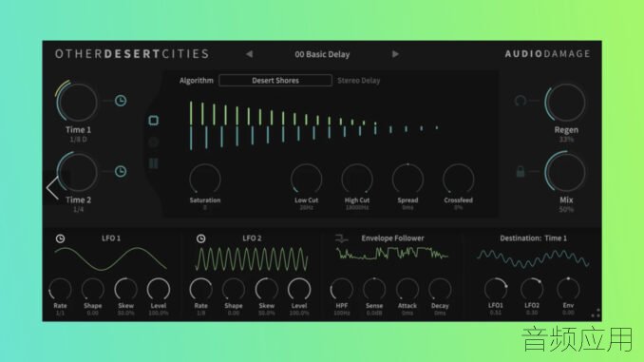Open the 00 Basic Delay preset menu
644x362 pixels.
(322, 54)
